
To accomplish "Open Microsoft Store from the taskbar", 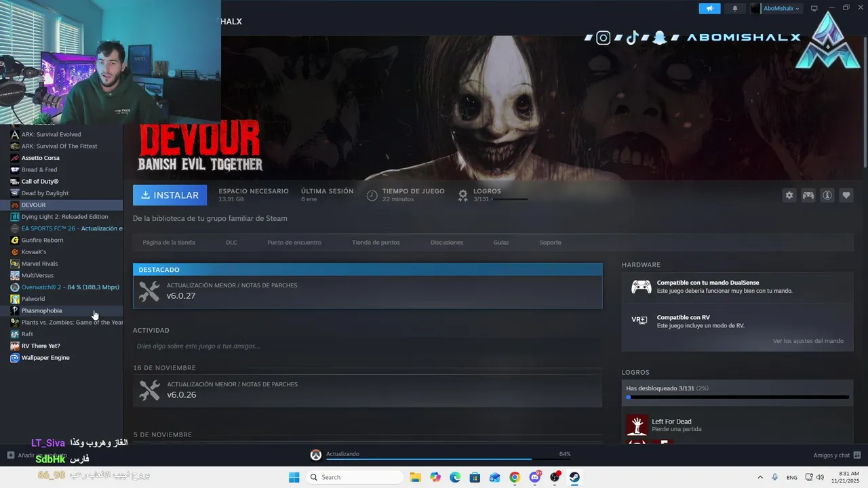I will [x=475, y=477].
